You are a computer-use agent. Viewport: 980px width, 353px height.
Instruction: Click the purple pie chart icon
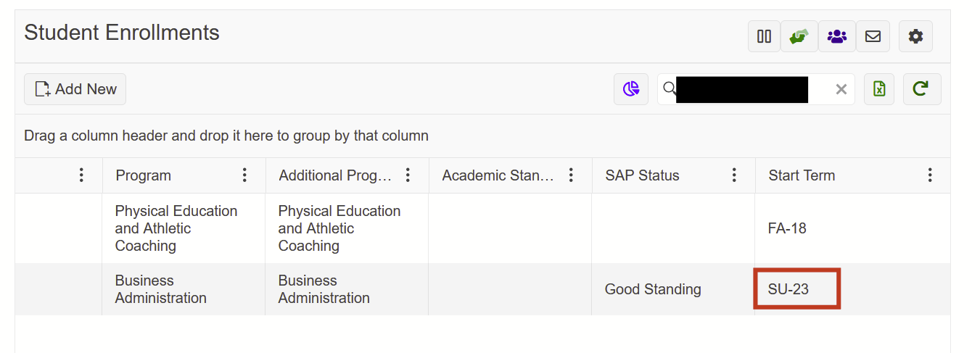(x=631, y=89)
